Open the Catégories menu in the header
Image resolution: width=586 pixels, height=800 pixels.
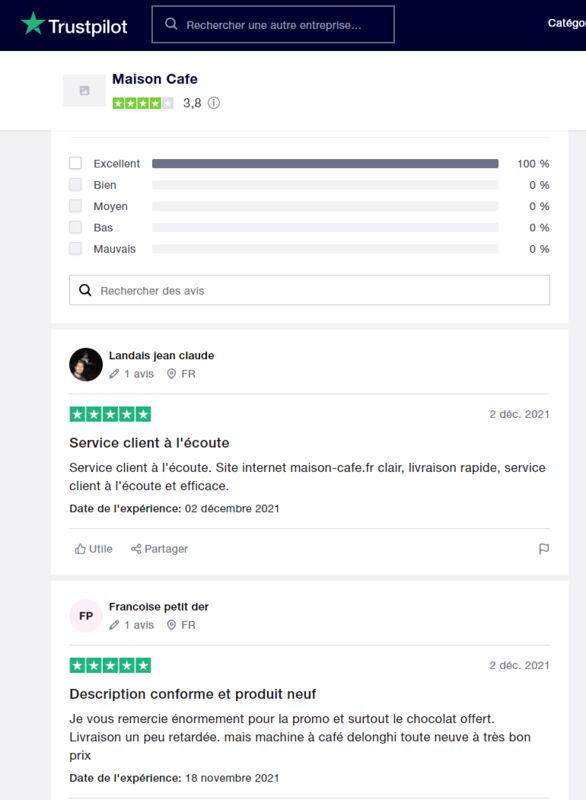tap(567, 23)
